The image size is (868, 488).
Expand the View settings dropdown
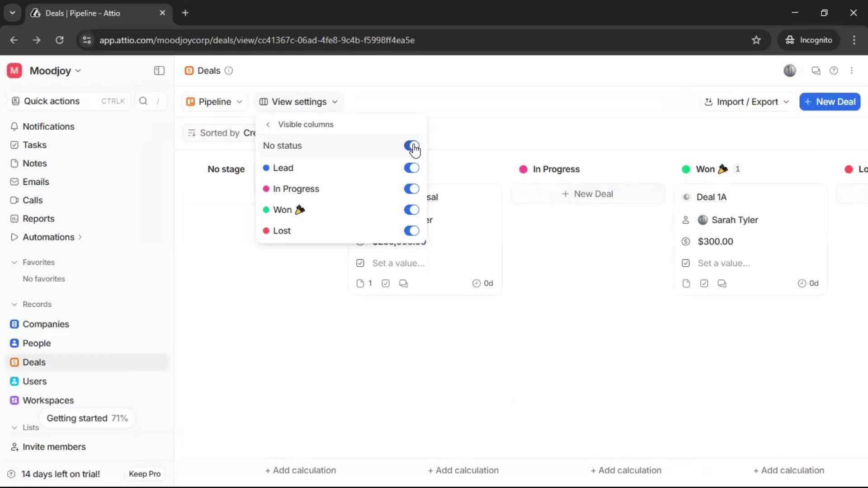click(x=298, y=102)
